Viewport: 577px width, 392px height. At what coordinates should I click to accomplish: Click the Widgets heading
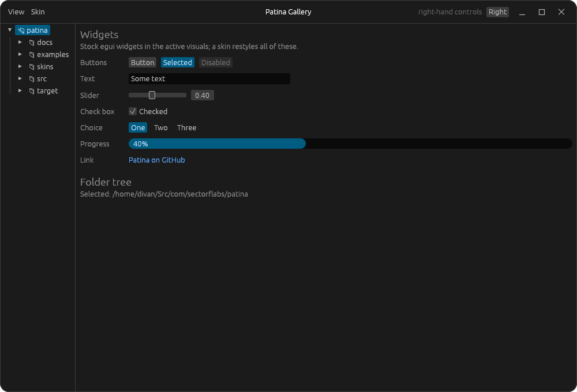click(x=99, y=35)
